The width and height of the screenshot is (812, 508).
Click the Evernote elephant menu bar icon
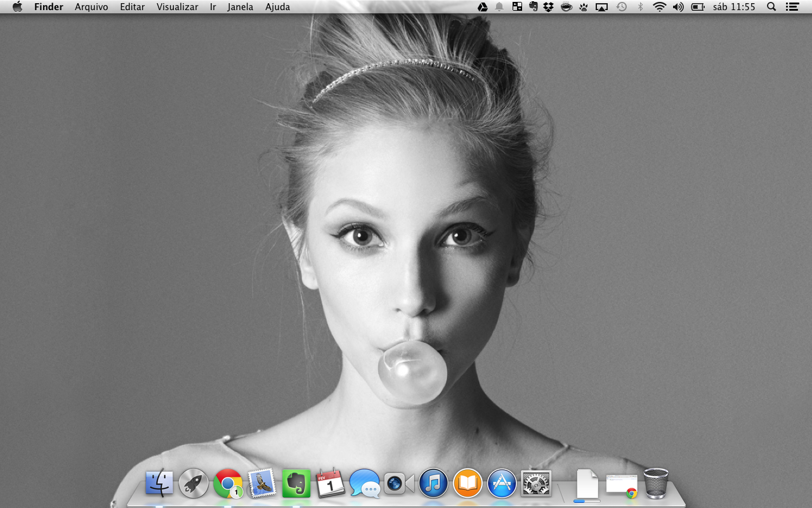(x=534, y=7)
